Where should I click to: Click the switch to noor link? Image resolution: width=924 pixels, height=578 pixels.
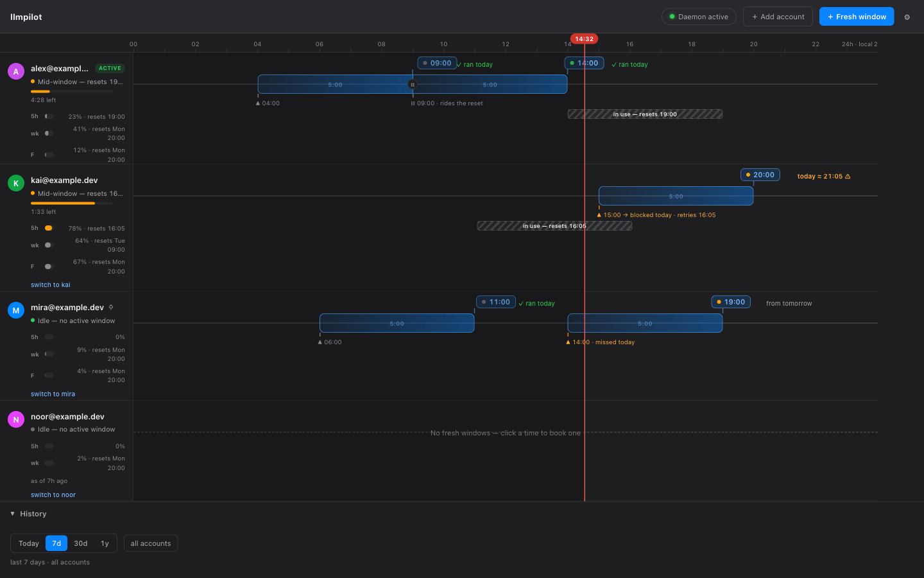[x=53, y=495]
